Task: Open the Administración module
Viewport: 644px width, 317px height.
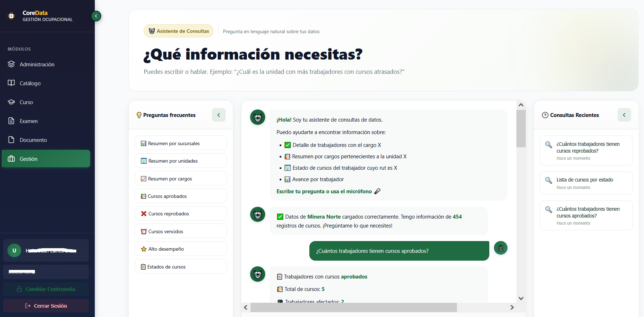Action: pyautogui.click(x=37, y=65)
